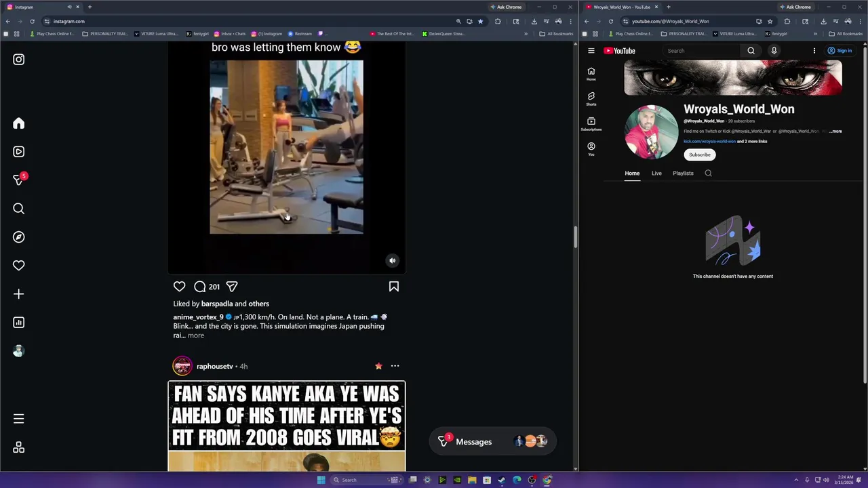The height and width of the screenshot is (488, 868).
Task: Reload the Instagram page
Action: [32, 21]
